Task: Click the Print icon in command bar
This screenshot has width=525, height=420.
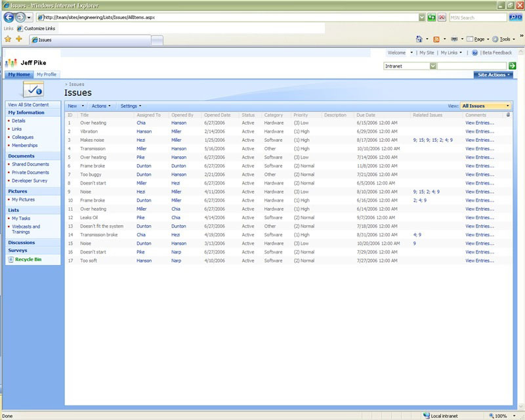Action: pyautogui.click(x=454, y=39)
